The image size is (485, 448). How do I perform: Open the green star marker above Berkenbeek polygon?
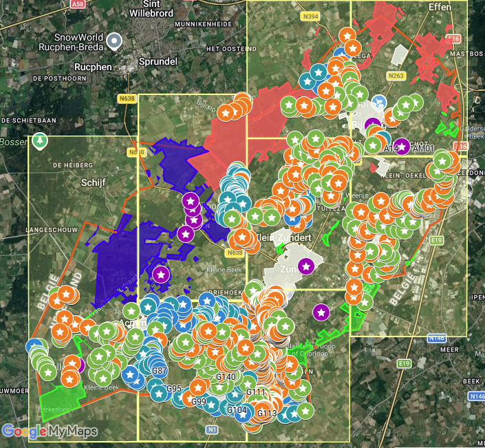(x=48, y=372)
